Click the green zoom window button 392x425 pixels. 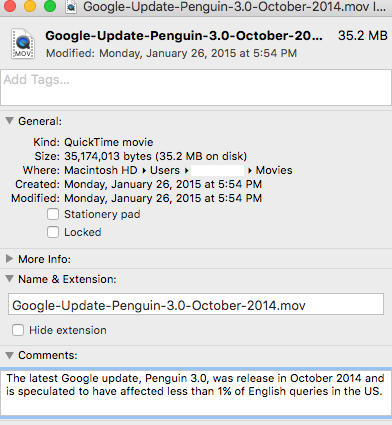[50, 6]
